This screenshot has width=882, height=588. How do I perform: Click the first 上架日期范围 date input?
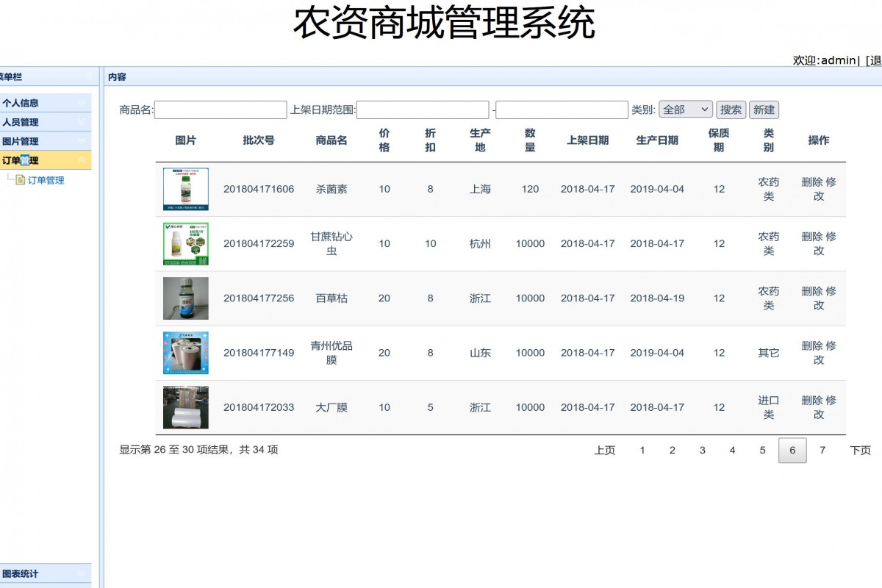tap(423, 109)
